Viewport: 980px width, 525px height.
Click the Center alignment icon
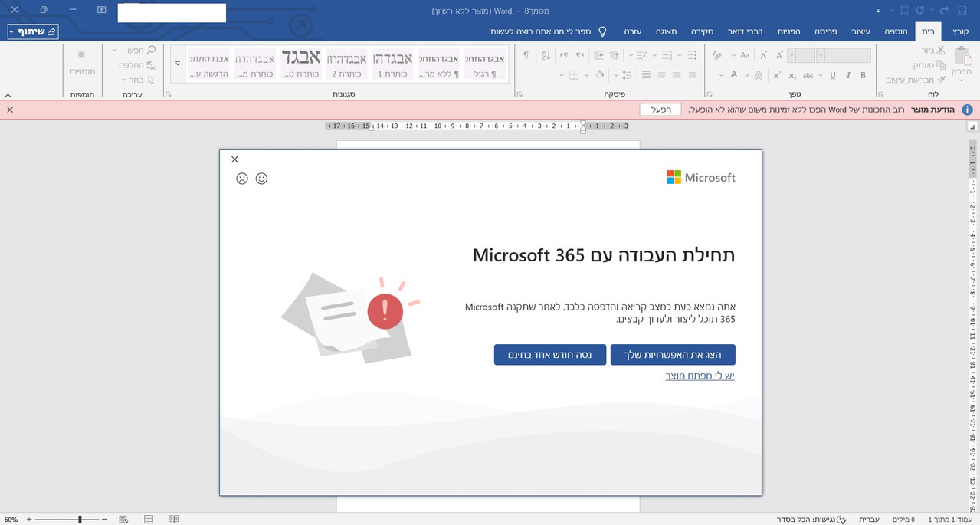point(677,75)
